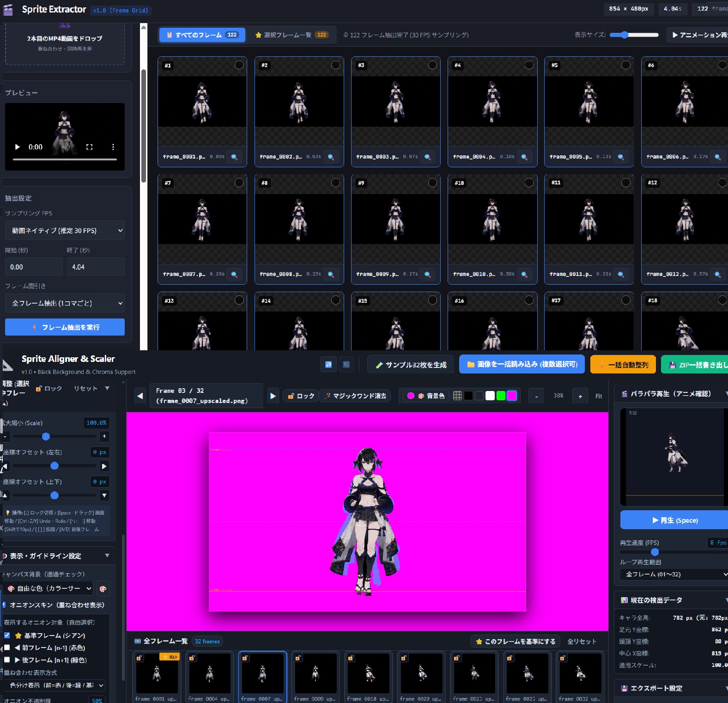Select frame_0018 thumbnail in 全フレーム一覧
Screen dimensions: 728x703
(x=369, y=677)
